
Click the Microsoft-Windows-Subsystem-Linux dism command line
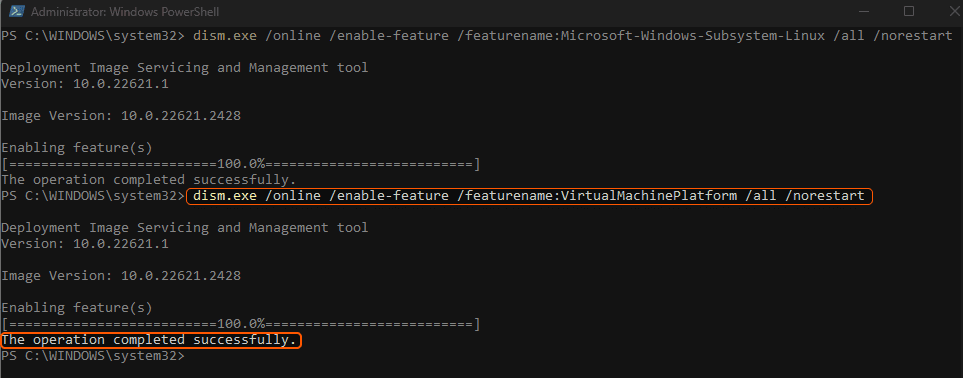572,36
